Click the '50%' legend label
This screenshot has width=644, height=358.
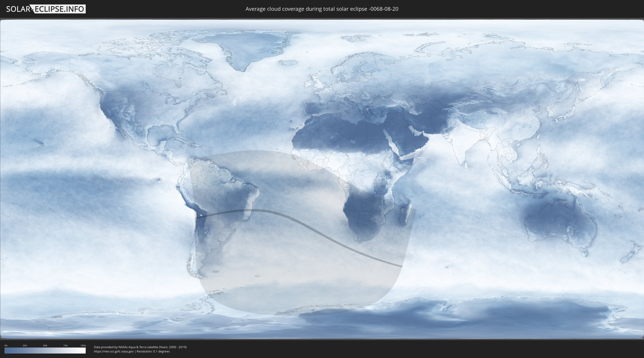pos(45,345)
